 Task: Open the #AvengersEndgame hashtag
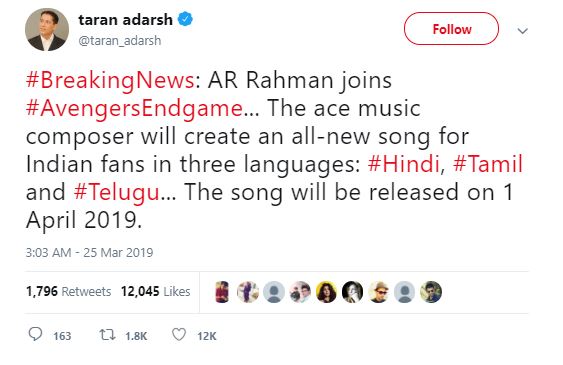coord(134,108)
